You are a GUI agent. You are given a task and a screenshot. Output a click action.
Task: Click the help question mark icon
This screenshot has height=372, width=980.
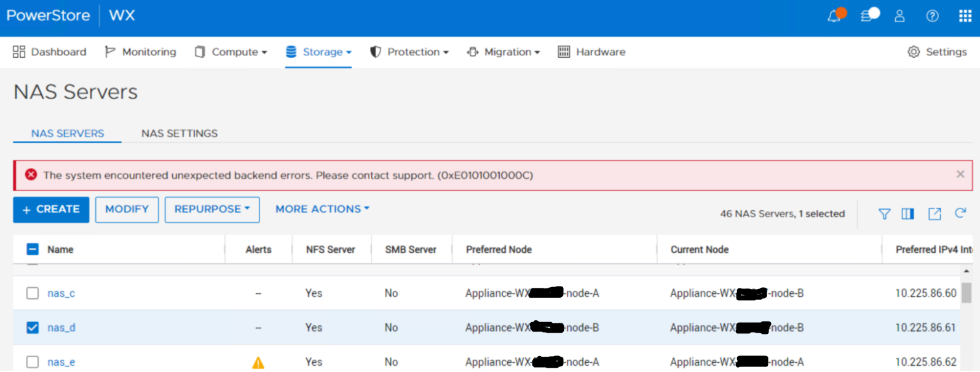932,17
